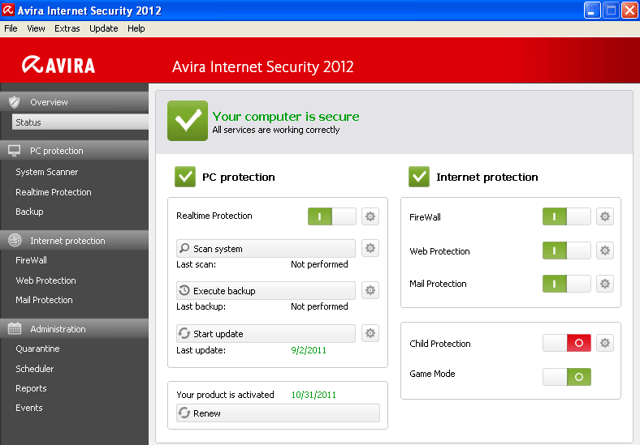This screenshot has width=640, height=445.
Task: Open Mail Protection settings gear icon
Action: 604,284
